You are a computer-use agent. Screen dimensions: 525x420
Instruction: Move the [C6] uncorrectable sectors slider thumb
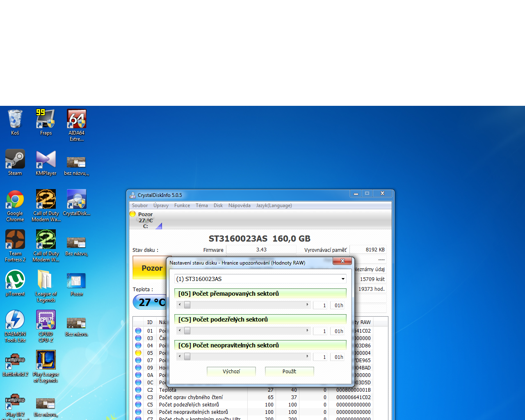(x=187, y=356)
